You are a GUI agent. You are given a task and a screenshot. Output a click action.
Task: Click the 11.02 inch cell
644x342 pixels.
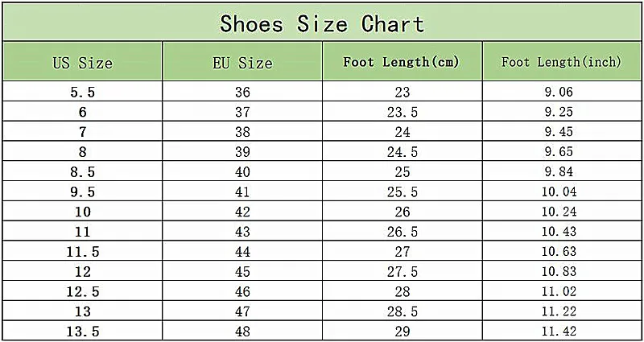click(559, 293)
